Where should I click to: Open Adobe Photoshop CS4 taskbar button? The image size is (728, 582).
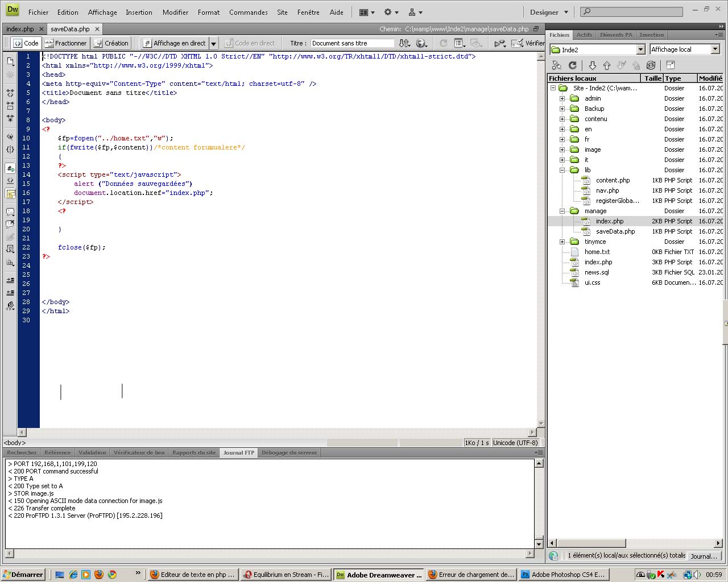(x=562, y=575)
